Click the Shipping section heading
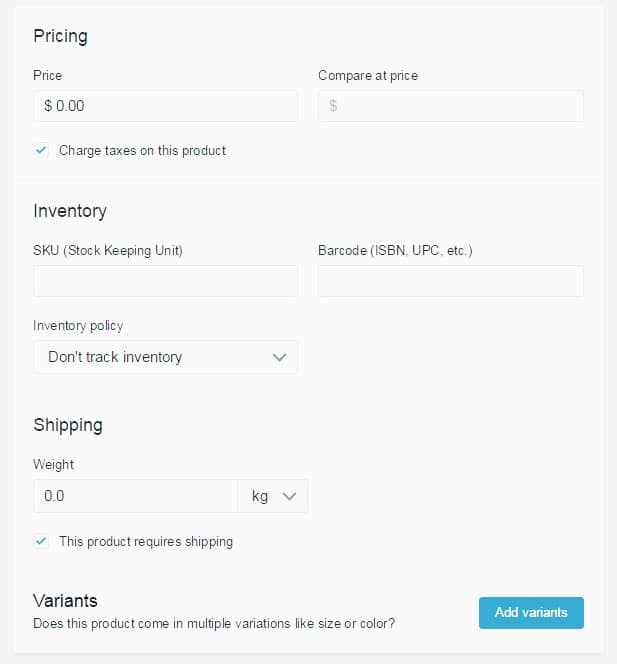 [68, 425]
